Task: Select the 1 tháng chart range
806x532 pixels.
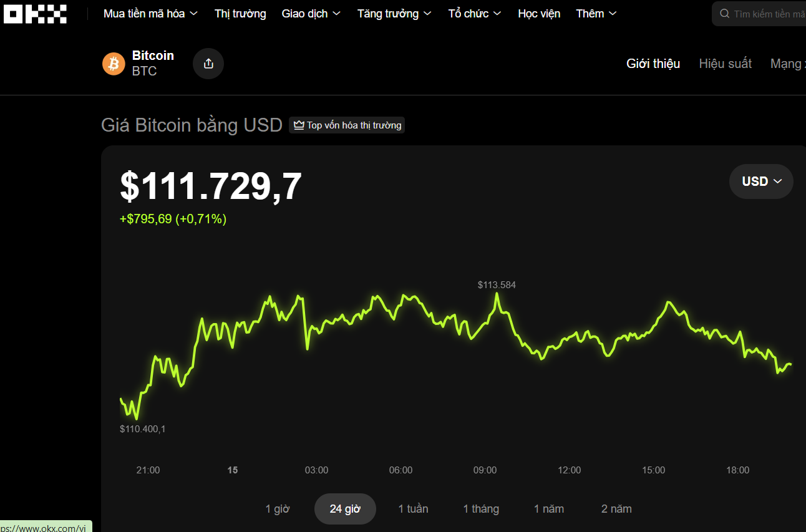Action: (481, 509)
